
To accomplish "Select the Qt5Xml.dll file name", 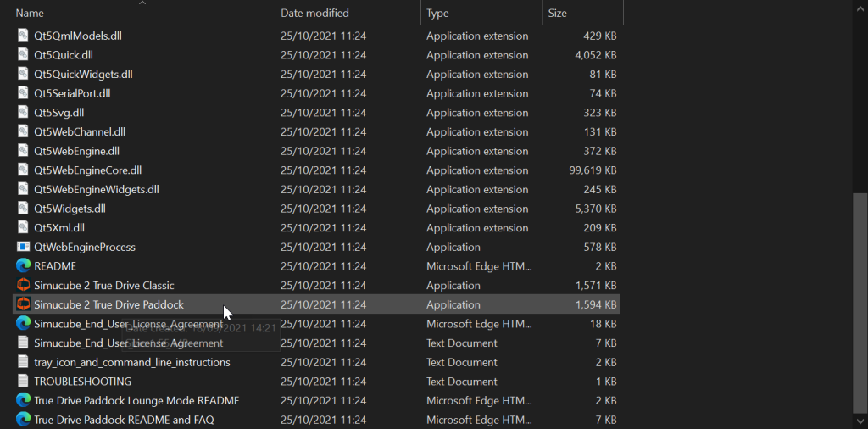I will [x=59, y=227].
